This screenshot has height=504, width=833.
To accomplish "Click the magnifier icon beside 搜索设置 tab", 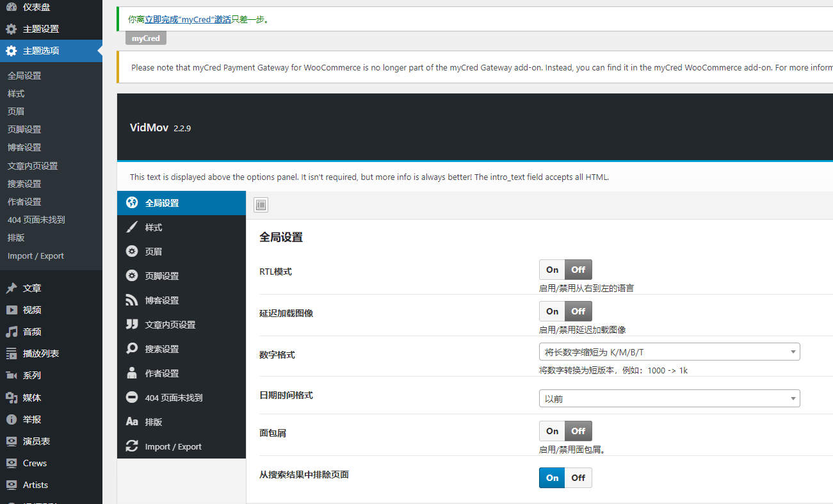I will (132, 349).
